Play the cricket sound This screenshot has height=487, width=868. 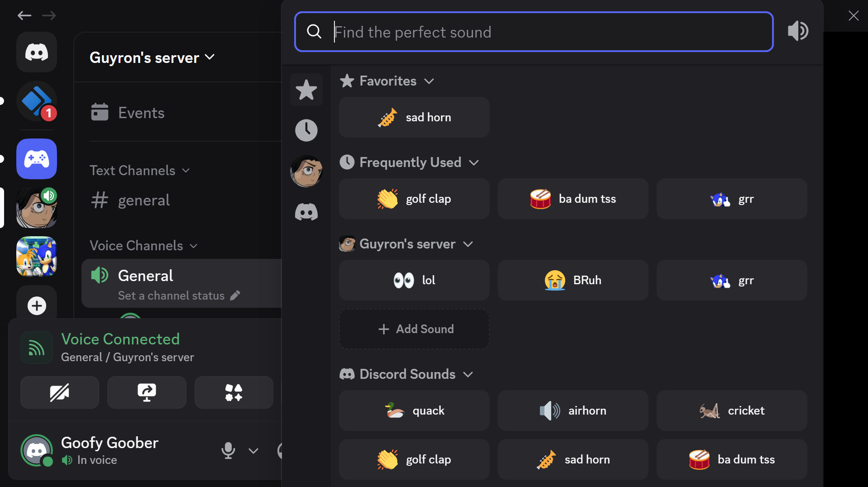(732, 411)
